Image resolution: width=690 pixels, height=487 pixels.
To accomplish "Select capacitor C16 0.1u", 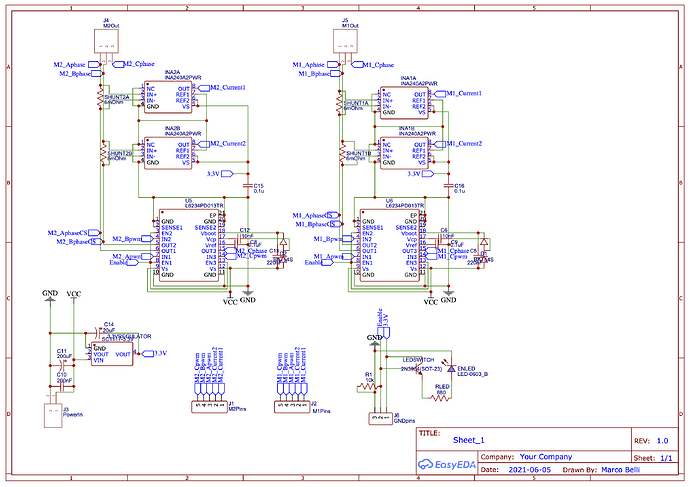I will click(448, 186).
